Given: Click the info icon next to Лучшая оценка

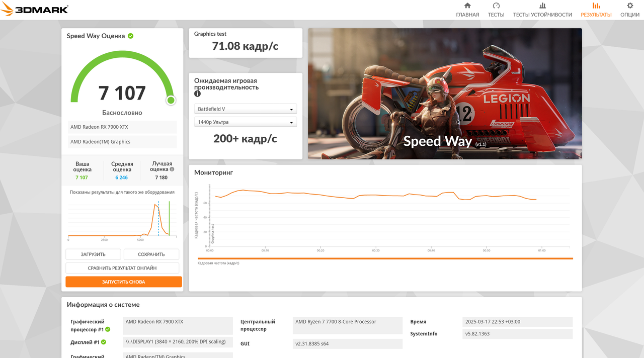Looking at the screenshot, I should pos(172,170).
